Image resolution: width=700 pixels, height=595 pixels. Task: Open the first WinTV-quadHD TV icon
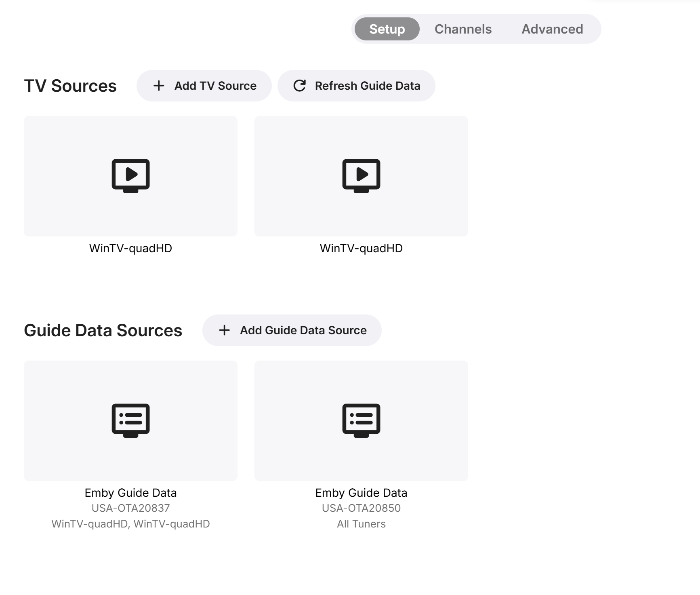pyautogui.click(x=130, y=176)
